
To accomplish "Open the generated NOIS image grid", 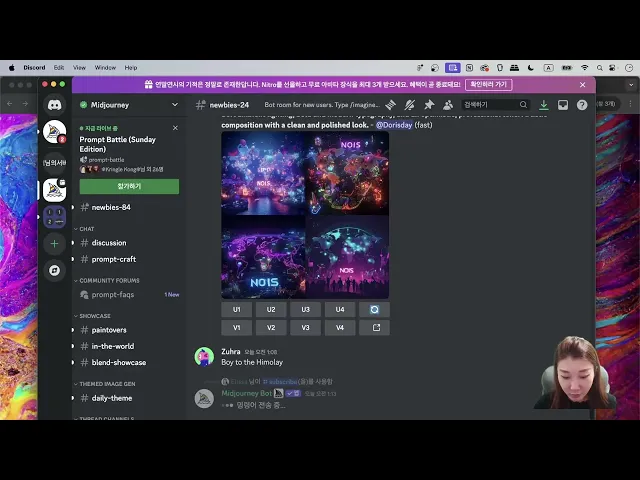I will click(305, 215).
